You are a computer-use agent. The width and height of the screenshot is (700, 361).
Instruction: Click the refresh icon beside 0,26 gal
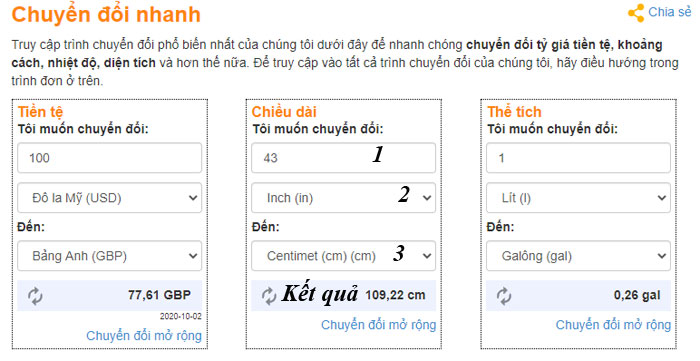pos(504,296)
